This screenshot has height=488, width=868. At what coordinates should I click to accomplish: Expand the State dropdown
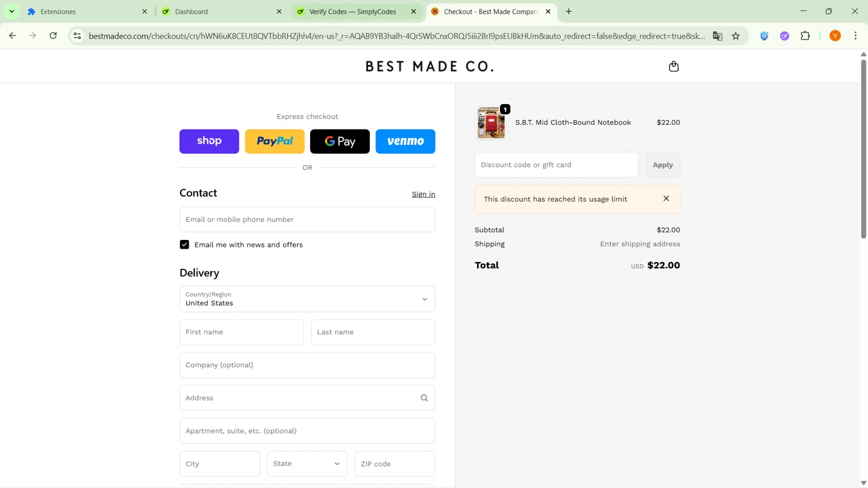pos(307,464)
